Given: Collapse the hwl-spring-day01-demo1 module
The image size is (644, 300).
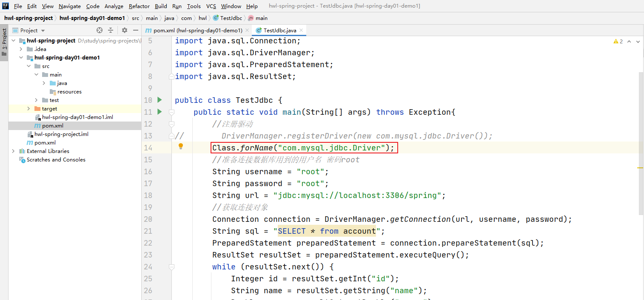Looking at the screenshot, I should tap(21, 58).
